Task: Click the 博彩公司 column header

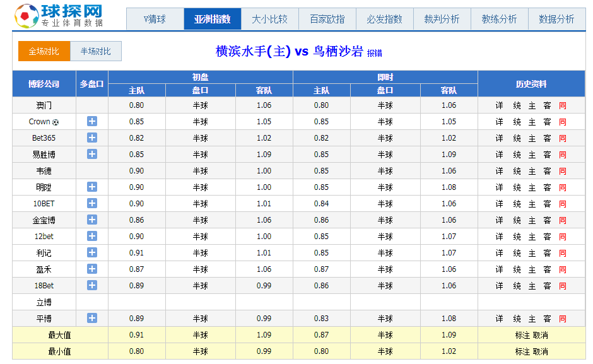Action: tap(44, 84)
